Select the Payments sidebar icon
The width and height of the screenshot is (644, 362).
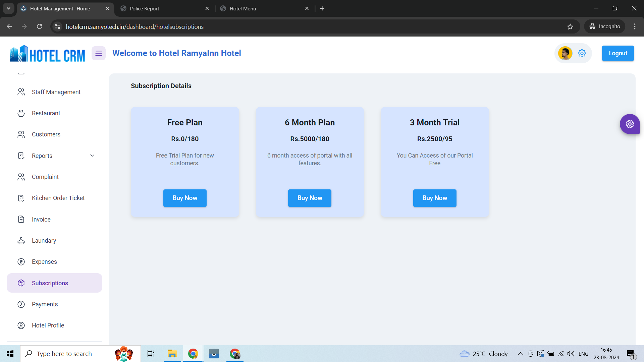[21, 304]
